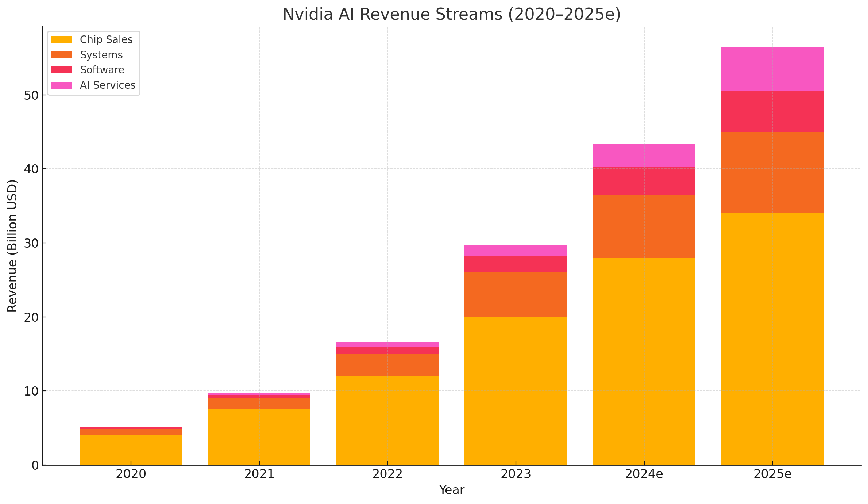Click the 2020 x-axis tick label
868x504 pixels.
(131, 474)
